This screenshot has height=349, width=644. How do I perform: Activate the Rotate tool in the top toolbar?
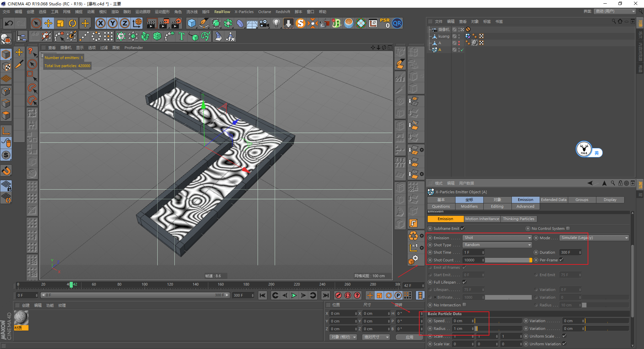click(72, 23)
